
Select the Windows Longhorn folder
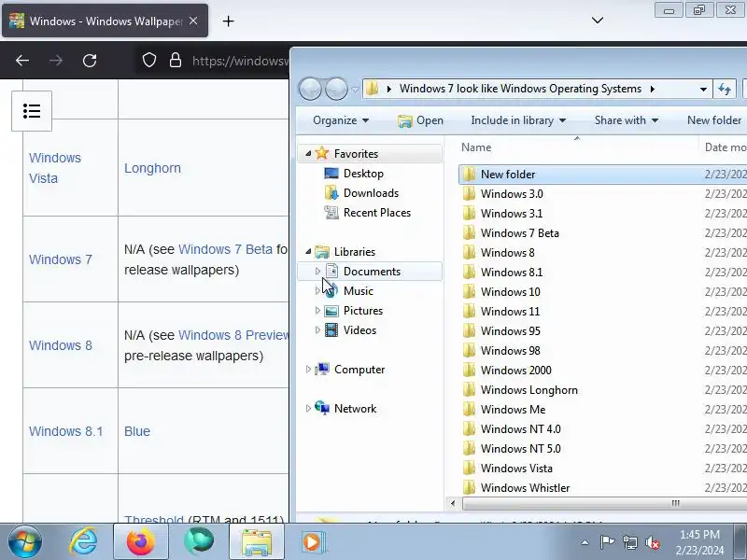click(x=529, y=389)
